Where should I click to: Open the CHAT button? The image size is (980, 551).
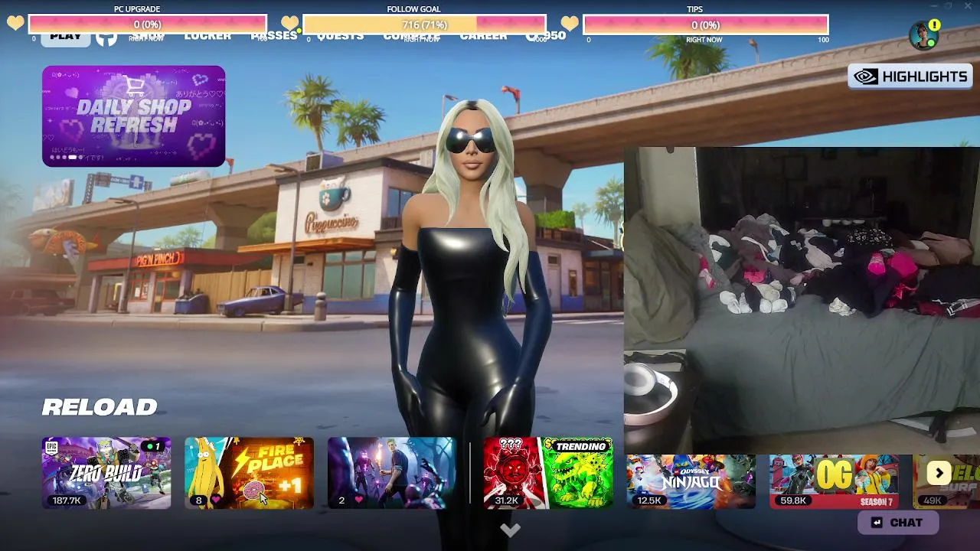tap(898, 523)
